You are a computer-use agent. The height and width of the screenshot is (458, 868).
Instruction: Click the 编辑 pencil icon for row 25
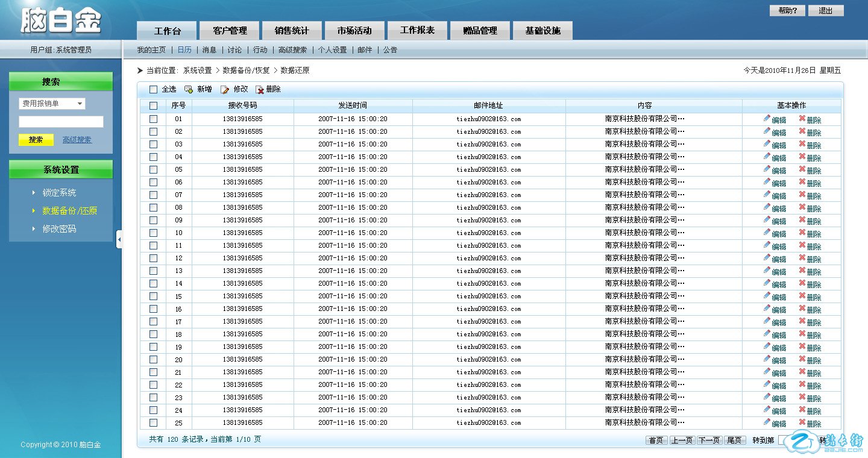click(767, 422)
